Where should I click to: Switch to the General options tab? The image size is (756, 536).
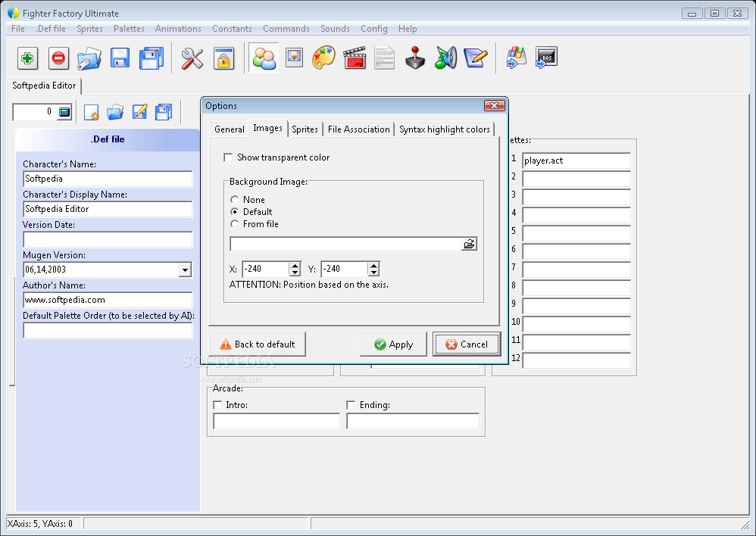230,129
